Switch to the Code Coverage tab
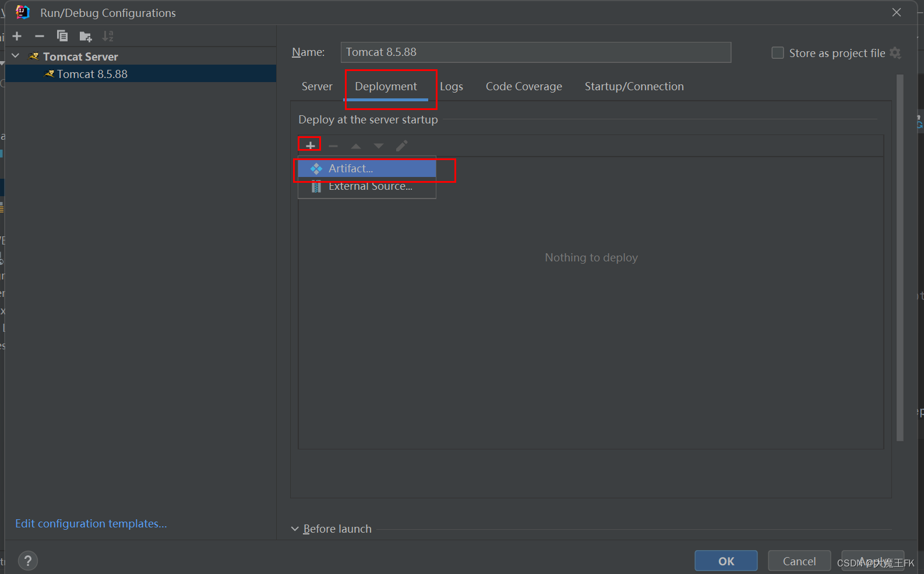The height and width of the screenshot is (574, 924). [524, 86]
